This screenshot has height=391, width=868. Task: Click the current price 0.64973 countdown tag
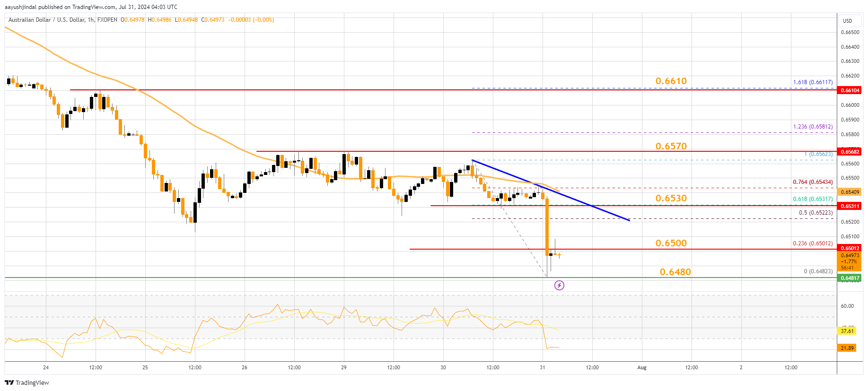(x=850, y=261)
